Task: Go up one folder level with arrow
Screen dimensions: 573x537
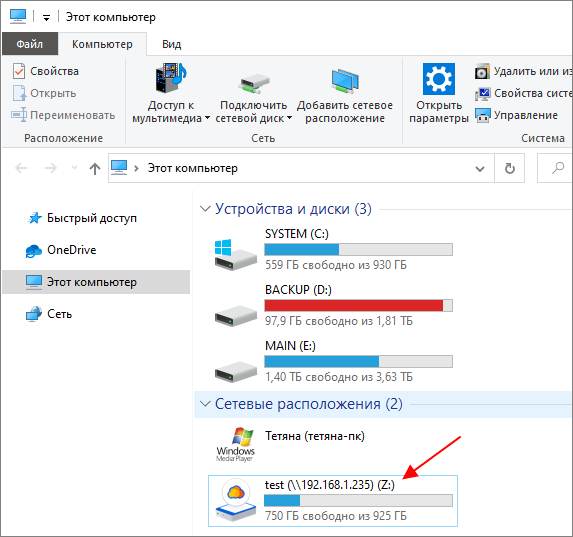Action: pyautogui.click(x=95, y=168)
